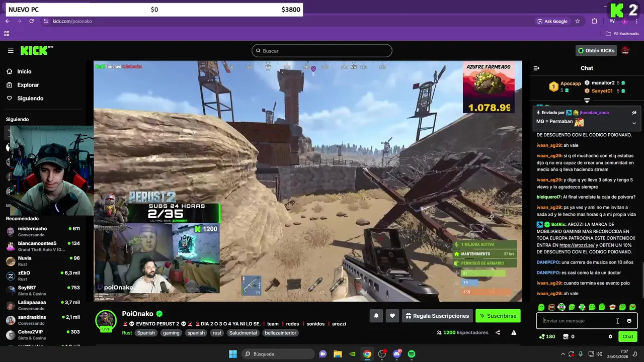Viewport: 644px width, 362px height.
Task: Reload the page in the browser
Action: click(x=31, y=21)
